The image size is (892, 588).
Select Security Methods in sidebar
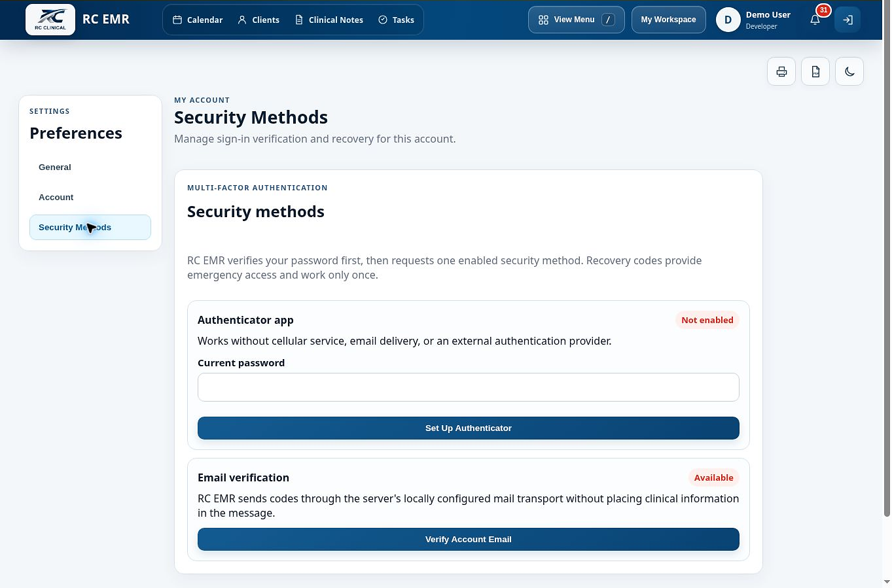90,228
